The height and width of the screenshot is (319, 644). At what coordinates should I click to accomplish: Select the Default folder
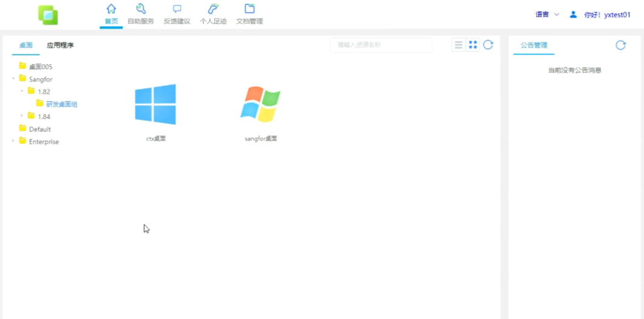40,129
